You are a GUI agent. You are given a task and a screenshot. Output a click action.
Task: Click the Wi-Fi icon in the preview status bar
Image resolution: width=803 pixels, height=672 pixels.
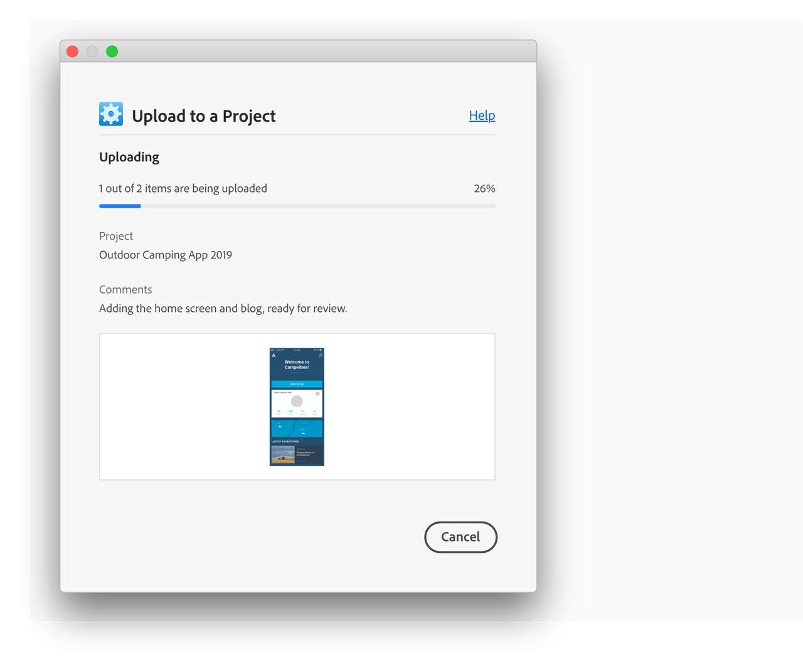[283, 349]
